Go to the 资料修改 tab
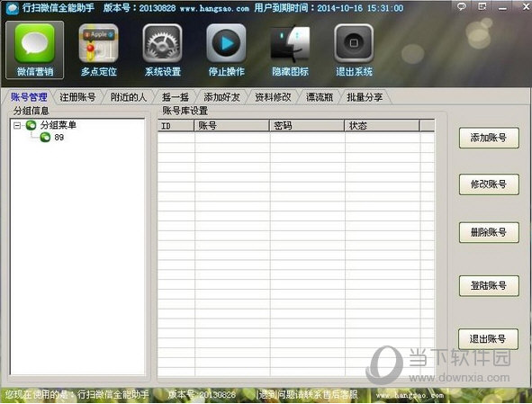This screenshot has width=532, height=404. 273,97
